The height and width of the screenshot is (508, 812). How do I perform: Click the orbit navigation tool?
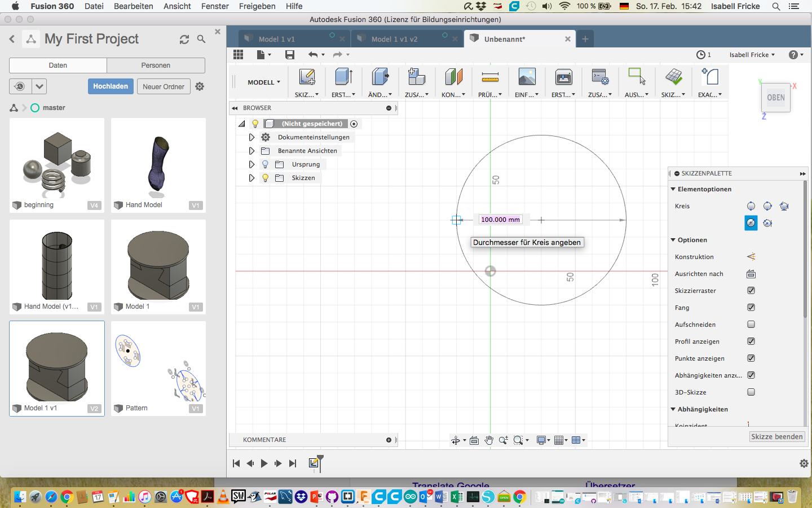pos(456,440)
